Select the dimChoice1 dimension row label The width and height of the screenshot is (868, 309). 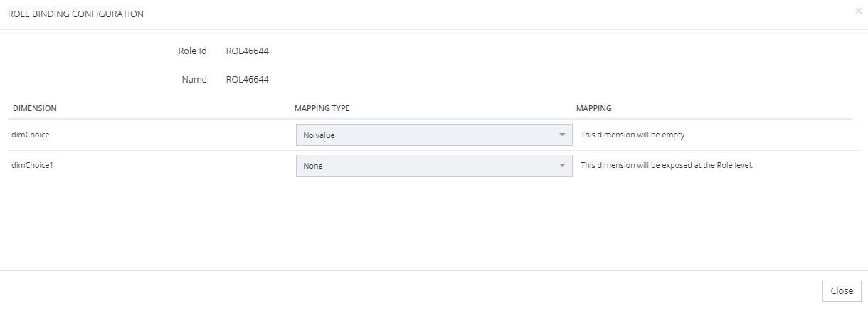(33, 165)
